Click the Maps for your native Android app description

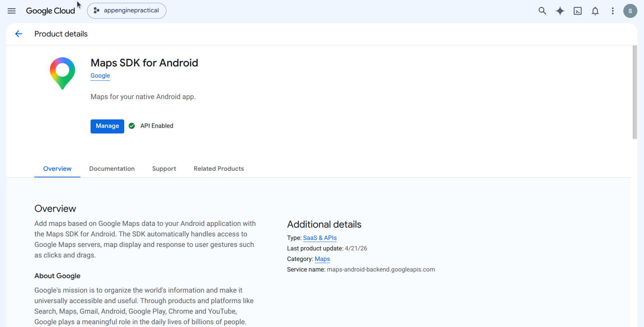coord(143,97)
